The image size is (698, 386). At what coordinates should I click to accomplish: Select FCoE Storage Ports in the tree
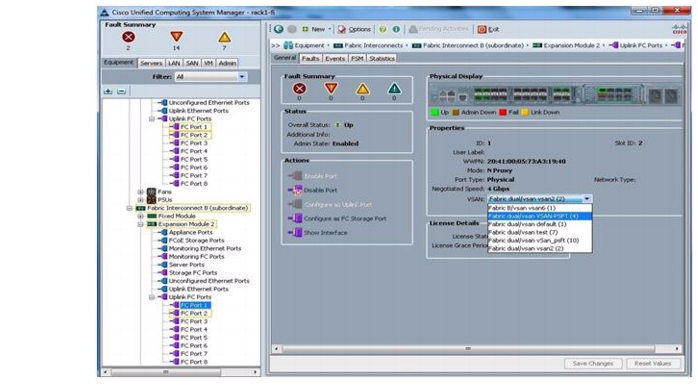coord(196,240)
